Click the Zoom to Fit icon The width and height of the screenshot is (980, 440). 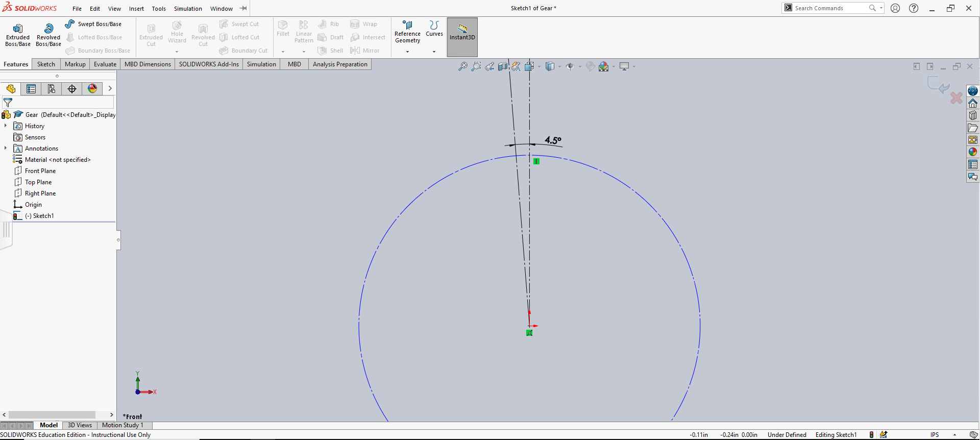point(462,66)
